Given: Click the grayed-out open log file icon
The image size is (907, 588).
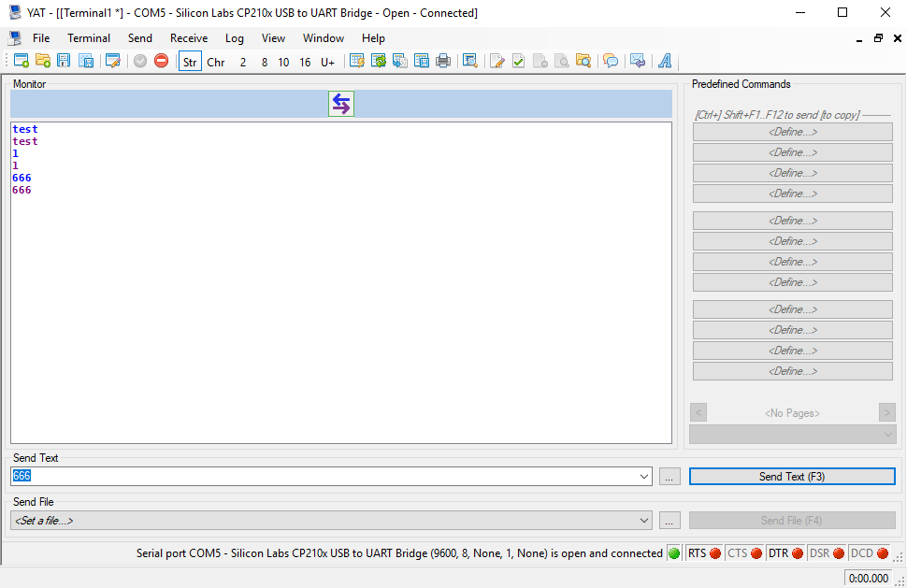Looking at the screenshot, I should (562, 61).
